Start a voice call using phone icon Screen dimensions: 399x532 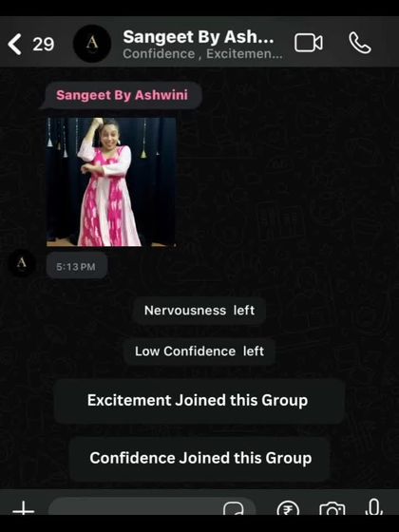point(360,43)
